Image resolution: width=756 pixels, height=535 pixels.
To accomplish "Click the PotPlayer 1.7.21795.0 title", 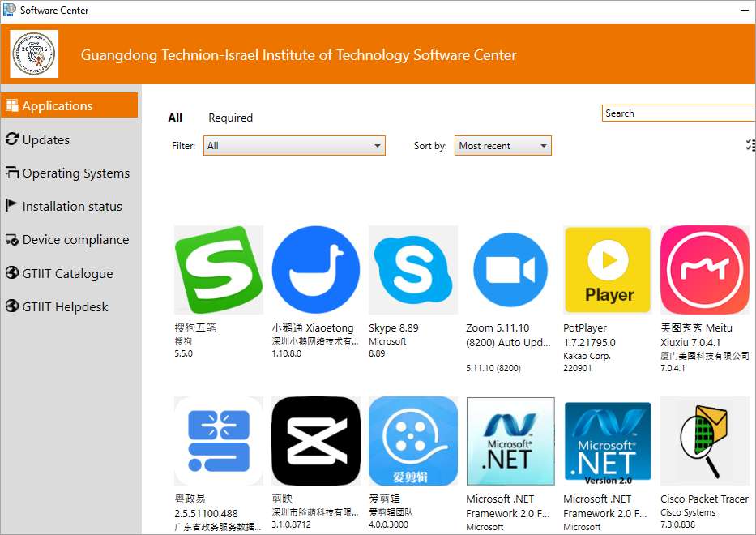I will (589, 336).
